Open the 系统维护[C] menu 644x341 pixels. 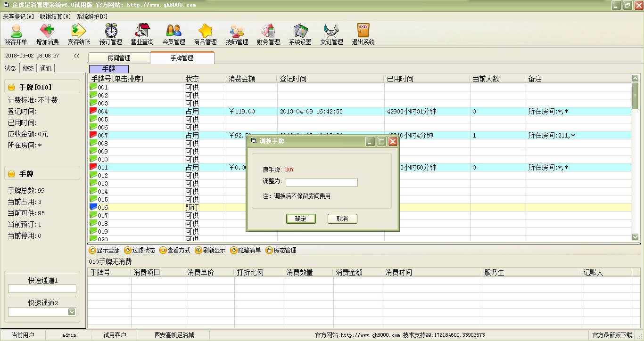(92, 16)
